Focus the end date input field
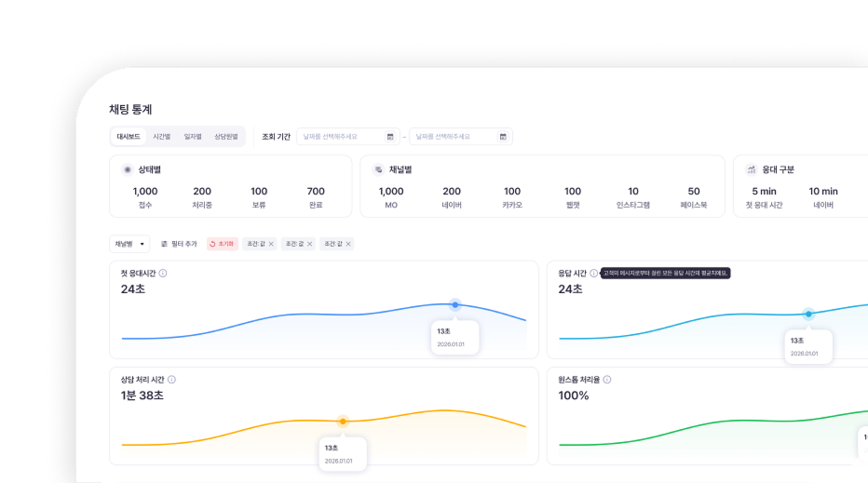The width and height of the screenshot is (868, 483). 461,137
